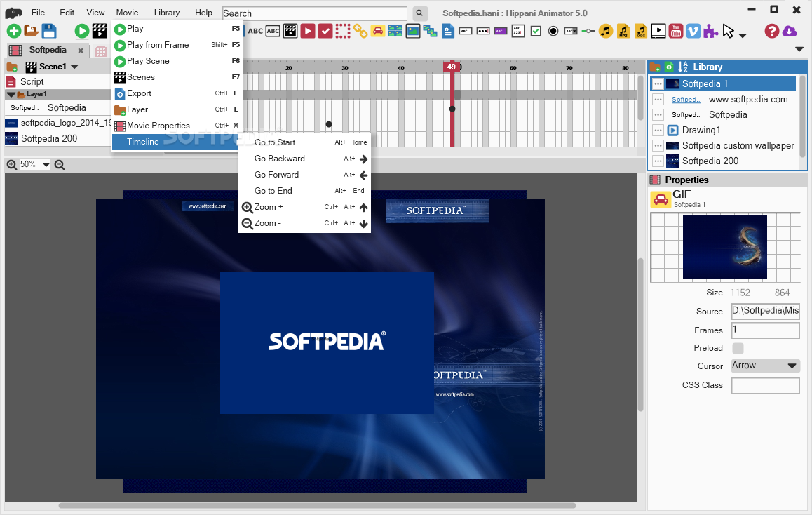Image resolution: width=812 pixels, height=515 pixels.
Task: Choose Export in the Movie menu
Action: [177, 93]
